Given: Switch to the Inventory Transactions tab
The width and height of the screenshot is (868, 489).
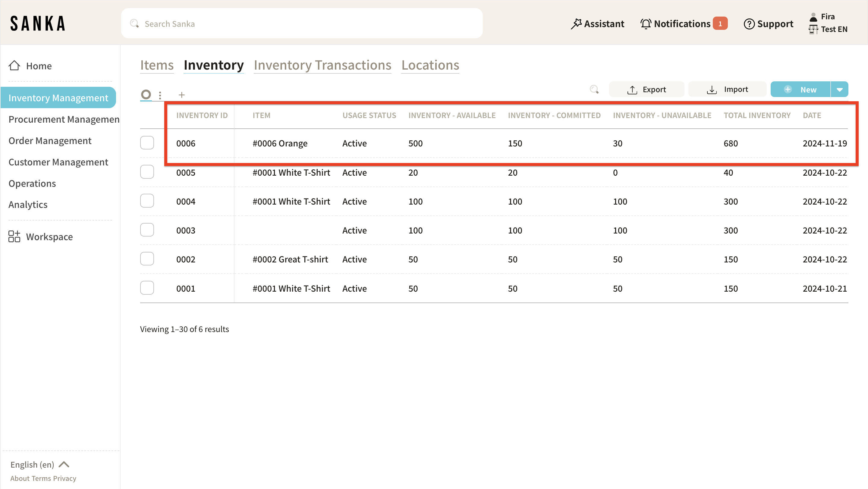Looking at the screenshot, I should point(322,65).
